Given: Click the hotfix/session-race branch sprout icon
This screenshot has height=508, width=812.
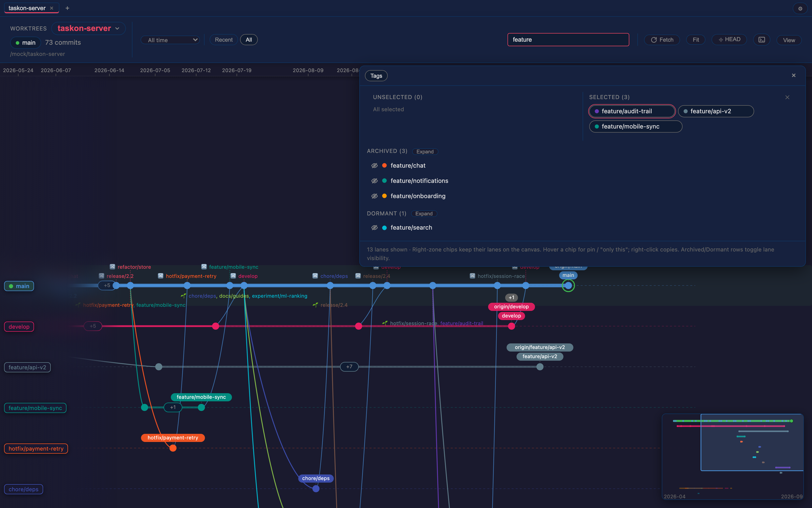Looking at the screenshot, I should point(385,323).
